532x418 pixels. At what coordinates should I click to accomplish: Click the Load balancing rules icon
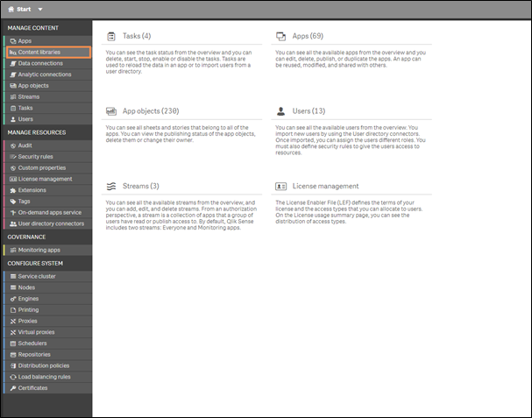tap(13, 377)
